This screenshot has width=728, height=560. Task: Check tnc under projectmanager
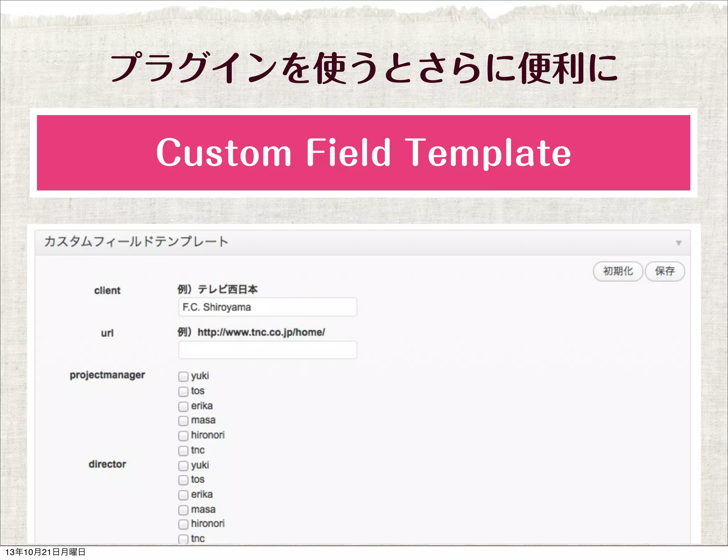point(183,451)
